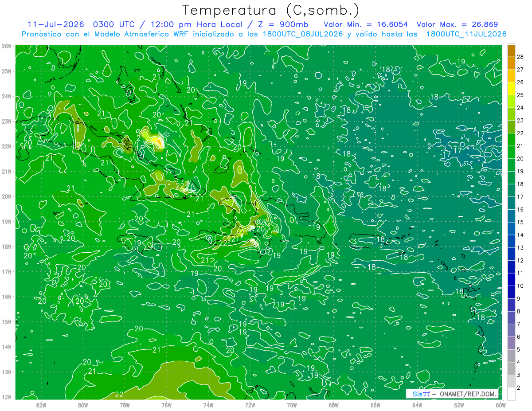532x411 pixels.
Task: Click the color scale label '8'
Action: coord(519,311)
